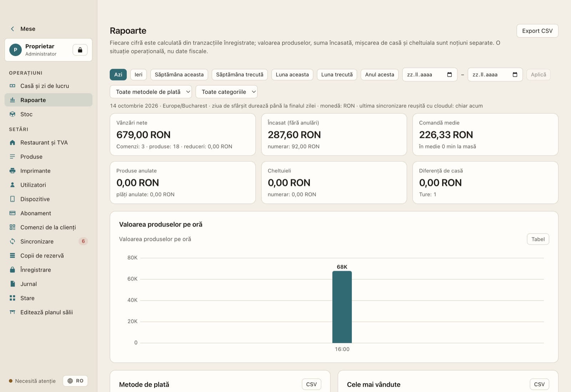Open the Toate categoriile dropdown
Screen dimensions: 571x392
coord(227,92)
